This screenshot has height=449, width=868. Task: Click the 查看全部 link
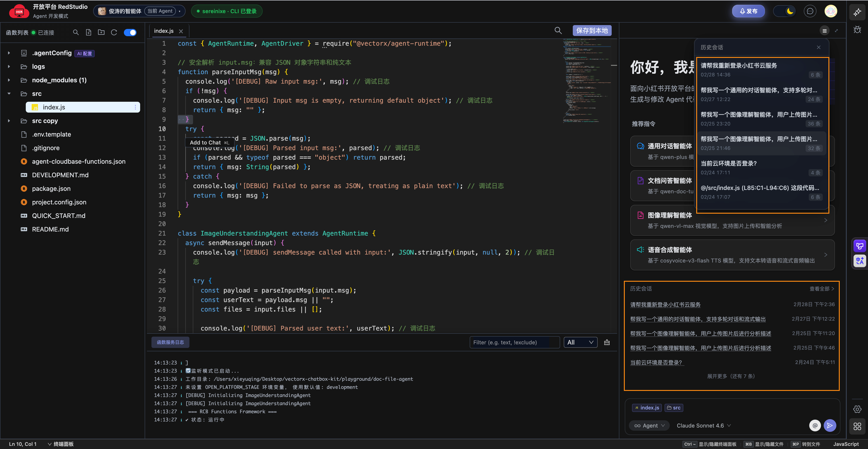821,288
